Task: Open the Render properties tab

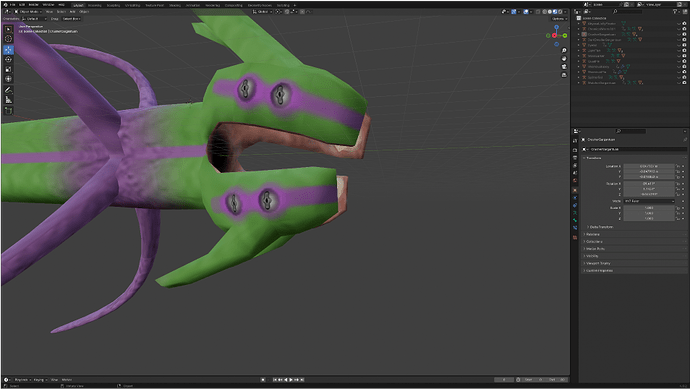Action: tap(575, 150)
